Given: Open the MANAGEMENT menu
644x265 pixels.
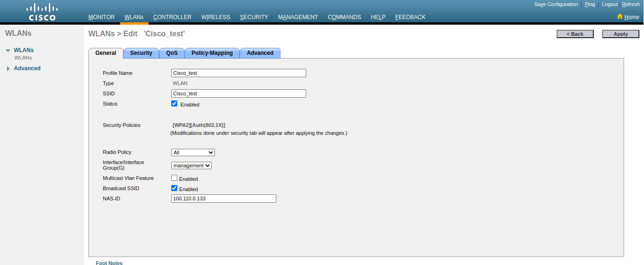Looking at the screenshot, I should click(298, 17).
